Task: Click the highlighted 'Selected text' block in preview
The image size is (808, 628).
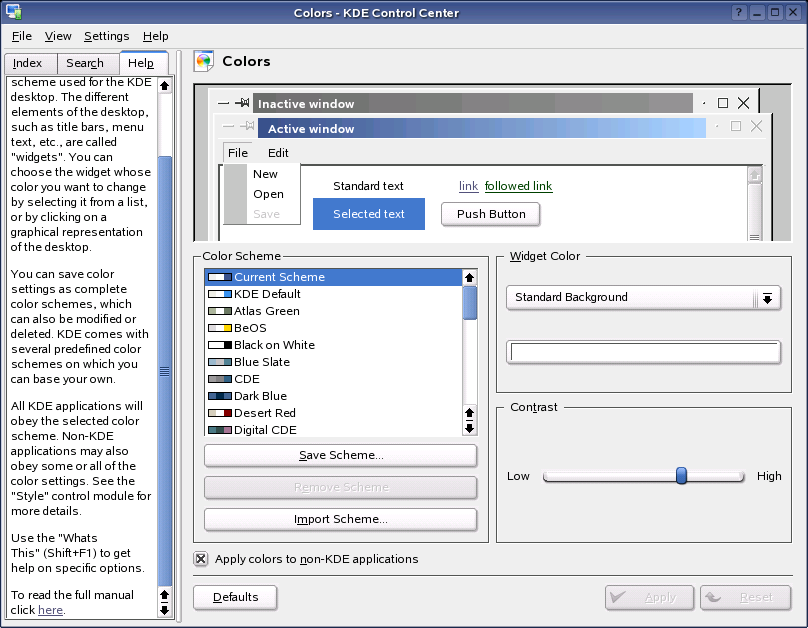Action: (x=369, y=214)
